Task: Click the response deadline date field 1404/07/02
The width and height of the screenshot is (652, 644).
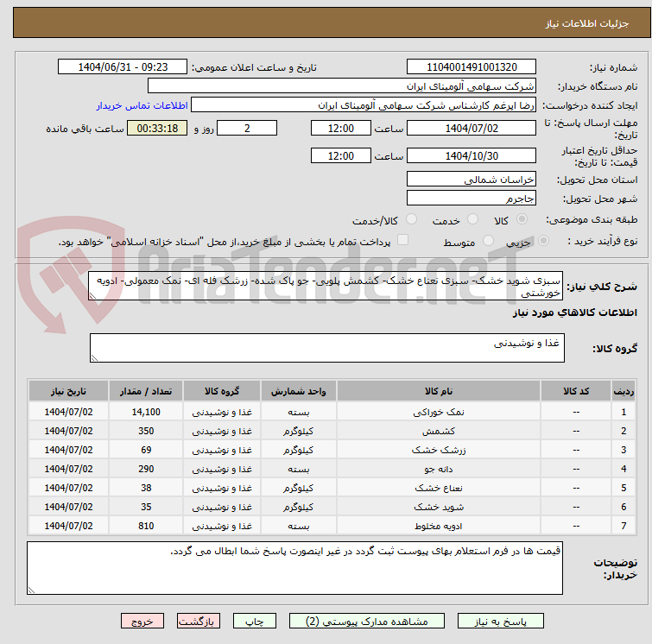Action: tap(471, 129)
